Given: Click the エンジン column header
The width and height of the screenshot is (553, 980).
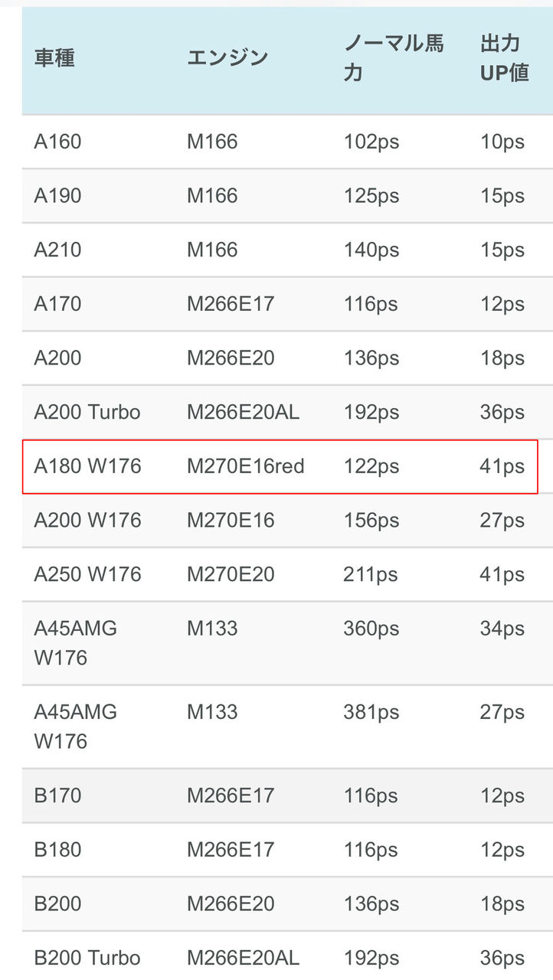Looking at the screenshot, I should (x=228, y=58).
